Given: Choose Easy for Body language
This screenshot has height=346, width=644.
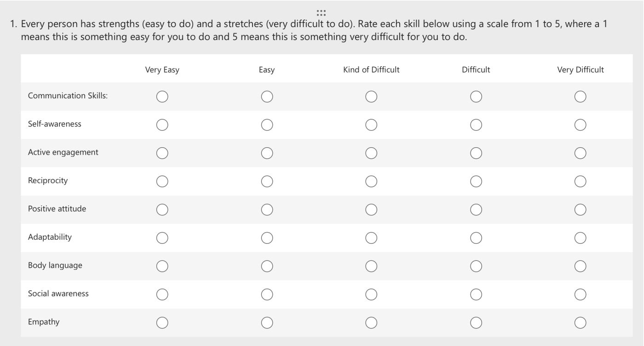Looking at the screenshot, I should coord(267,265).
